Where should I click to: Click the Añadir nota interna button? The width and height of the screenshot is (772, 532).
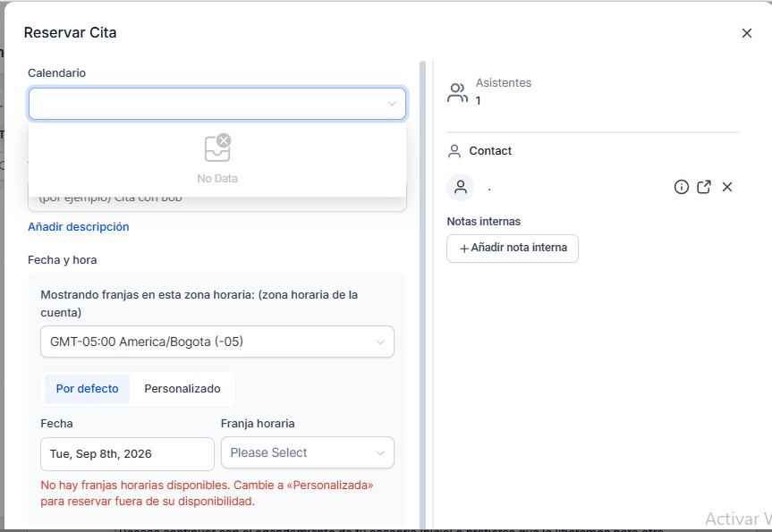tap(512, 248)
